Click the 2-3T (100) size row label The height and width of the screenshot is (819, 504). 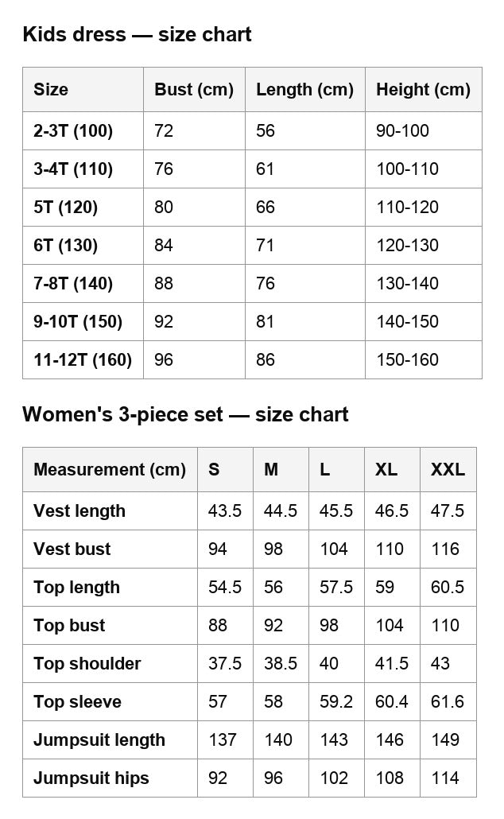click(73, 130)
